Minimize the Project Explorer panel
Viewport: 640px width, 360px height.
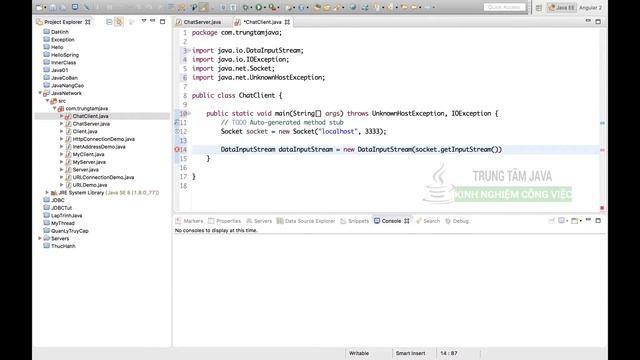[x=153, y=21]
